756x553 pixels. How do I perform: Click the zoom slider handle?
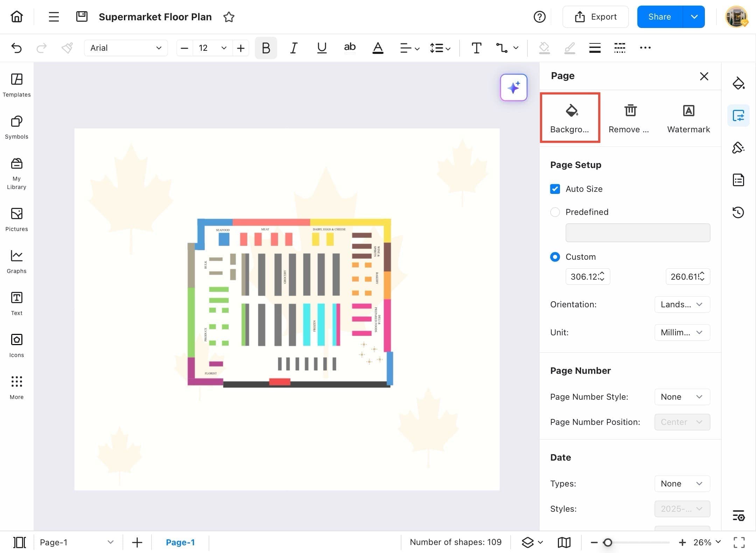point(608,542)
